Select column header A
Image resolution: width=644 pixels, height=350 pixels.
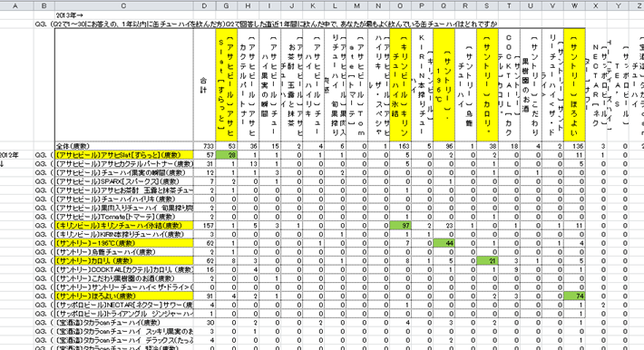(x=16, y=5)
